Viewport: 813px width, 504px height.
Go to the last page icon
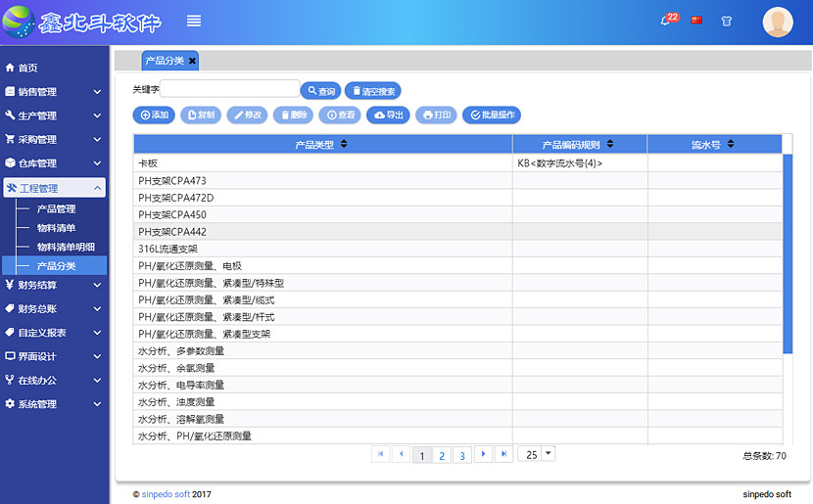coord(504,454)
